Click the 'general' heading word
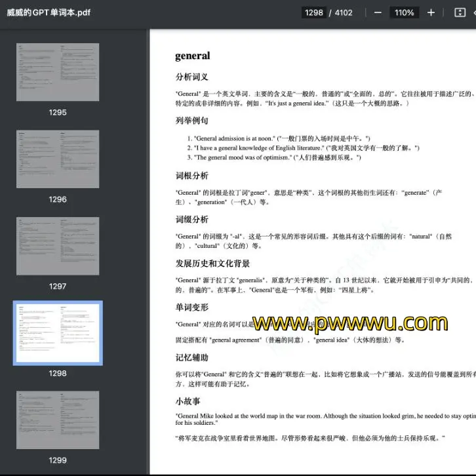The height and width of the screenshot is (476, 476). 193,56
